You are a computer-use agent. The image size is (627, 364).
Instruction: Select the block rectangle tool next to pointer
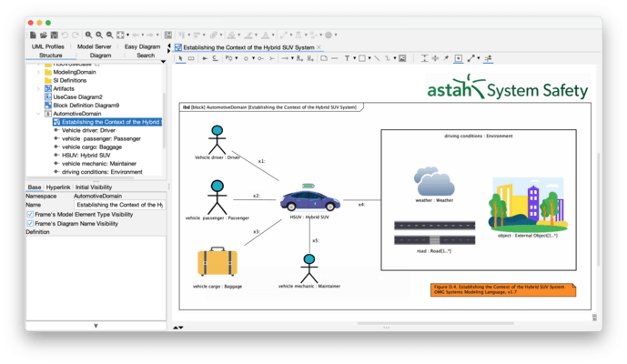coord(191,58)
